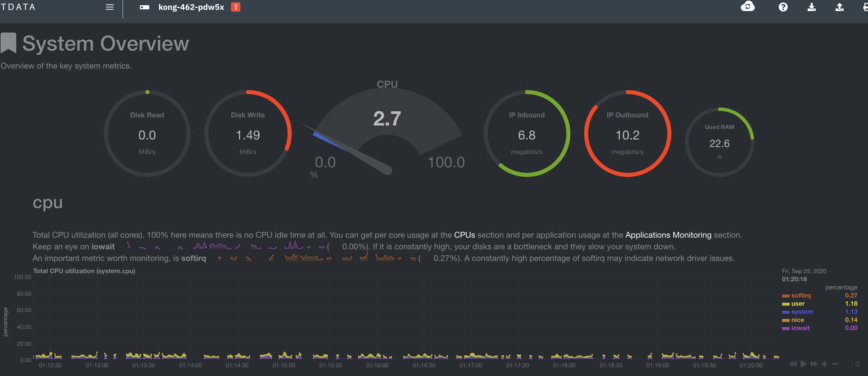
Task: Open the Applications Monitoring section link
Action: tap(669, 235)
